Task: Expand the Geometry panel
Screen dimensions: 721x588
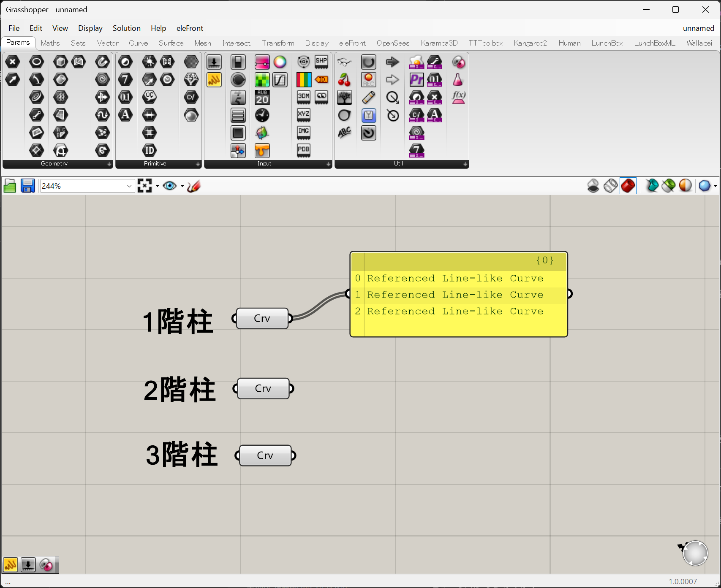Action: (x=109, y=164)
